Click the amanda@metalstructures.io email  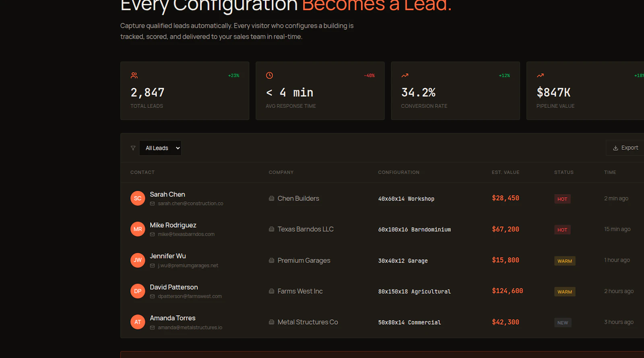click(x=190, y=328)
